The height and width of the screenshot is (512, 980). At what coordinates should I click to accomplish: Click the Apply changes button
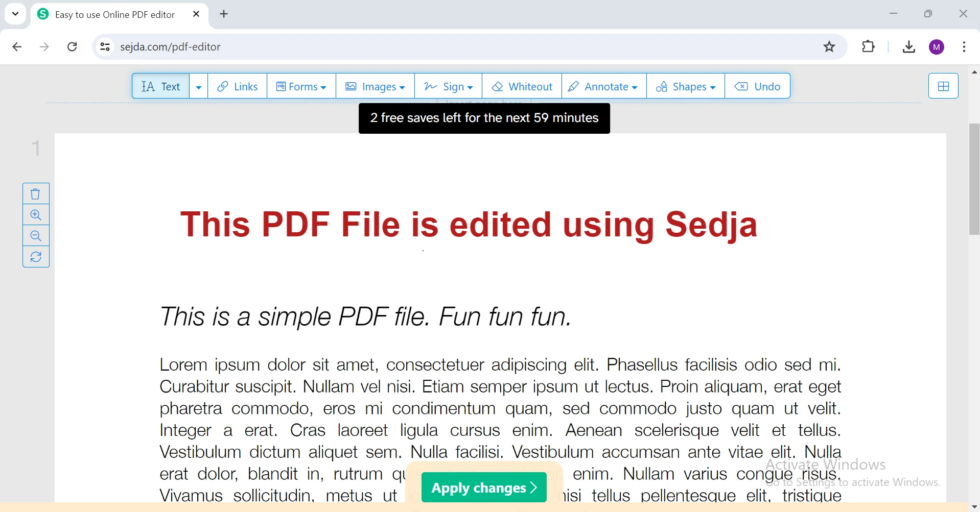[484, 487]
